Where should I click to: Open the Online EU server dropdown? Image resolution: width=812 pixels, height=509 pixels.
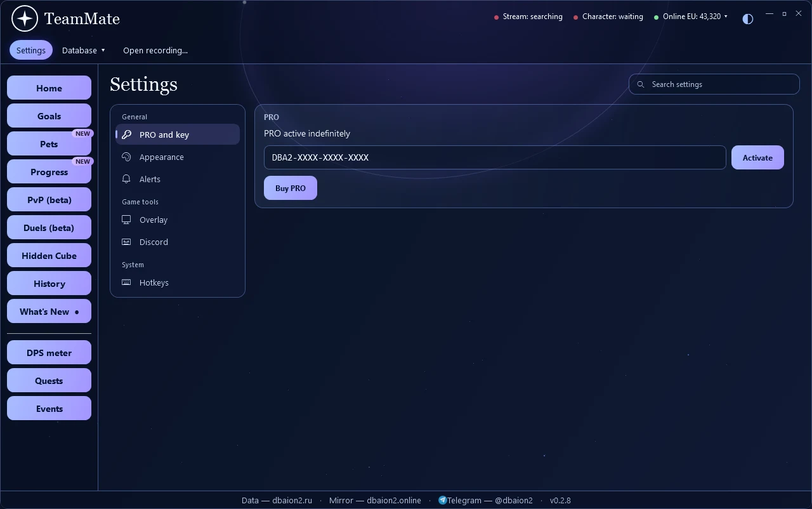pyautogui.click(x=691, y=17)
